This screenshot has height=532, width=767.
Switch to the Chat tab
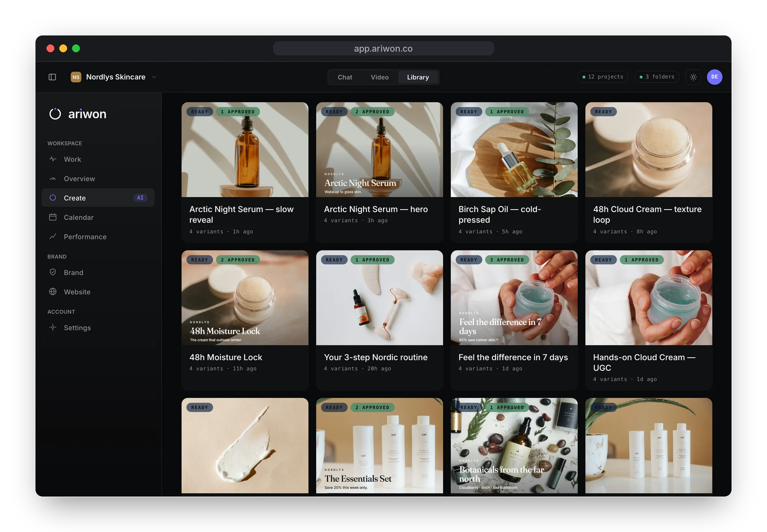[x=345, y=77]
